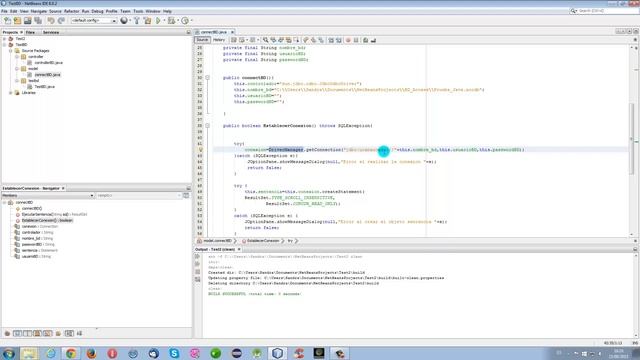Image resolution: width=640 pixels, height=360 pixels.
Task: Toggle the Show Fields navigator filter
Action: [17, 333]
